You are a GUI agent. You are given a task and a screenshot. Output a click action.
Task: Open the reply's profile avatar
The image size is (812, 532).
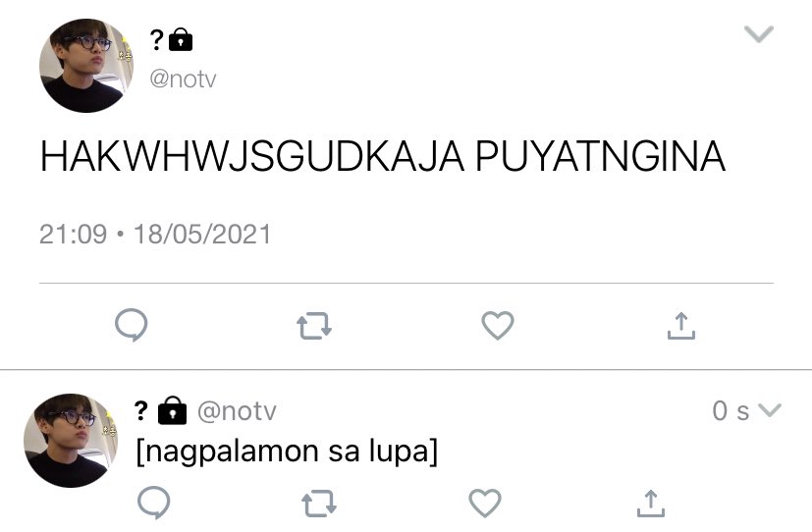[71, 441]
